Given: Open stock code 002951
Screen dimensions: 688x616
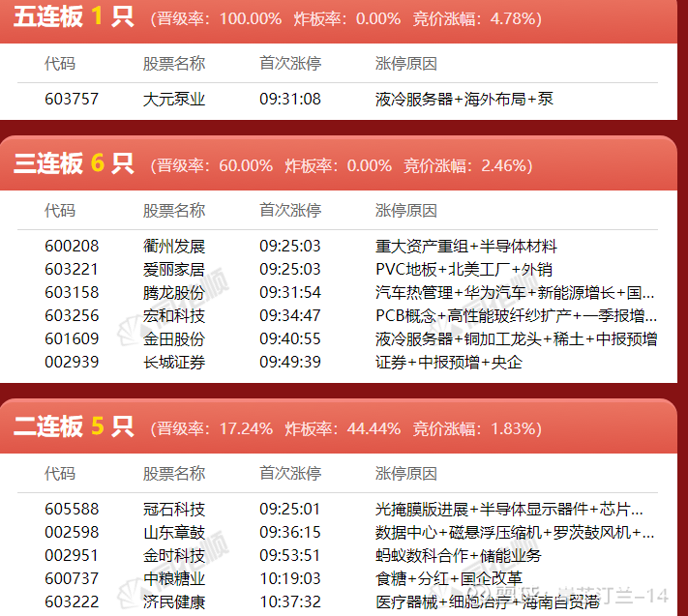Looking at the screenshot, I should (x=72, y=555).
